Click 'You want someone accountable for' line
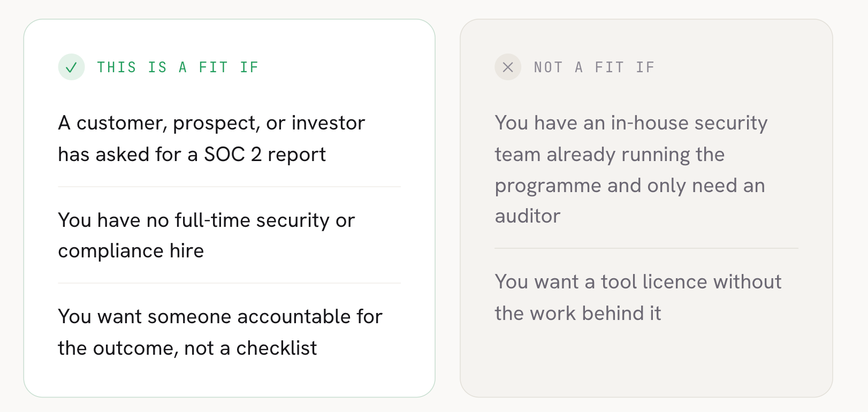The height and width of the screenshot is (412, 868). point(220,317)
